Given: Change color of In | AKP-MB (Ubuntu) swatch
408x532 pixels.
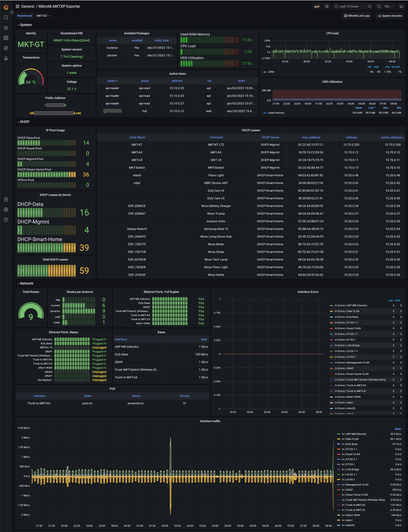Looking at the screenshot, I should (x=338, y=434).
